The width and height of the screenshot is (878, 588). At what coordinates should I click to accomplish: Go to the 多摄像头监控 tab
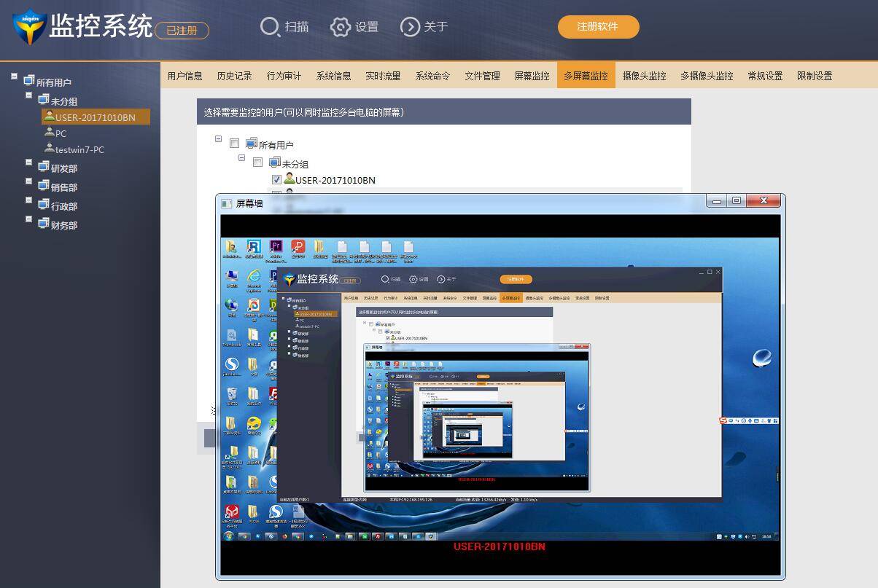(707, 76)
